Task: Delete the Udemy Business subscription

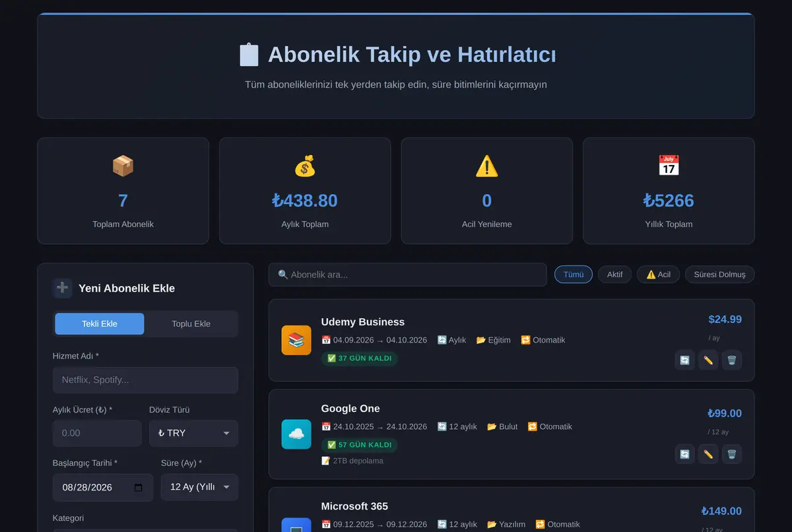Action: [x=732, y=360]
